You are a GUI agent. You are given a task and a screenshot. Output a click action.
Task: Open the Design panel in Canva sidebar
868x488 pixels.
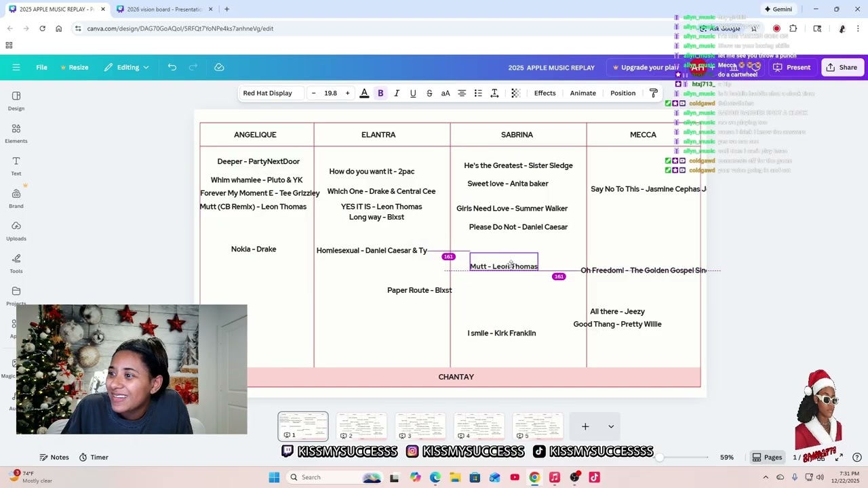16,100
